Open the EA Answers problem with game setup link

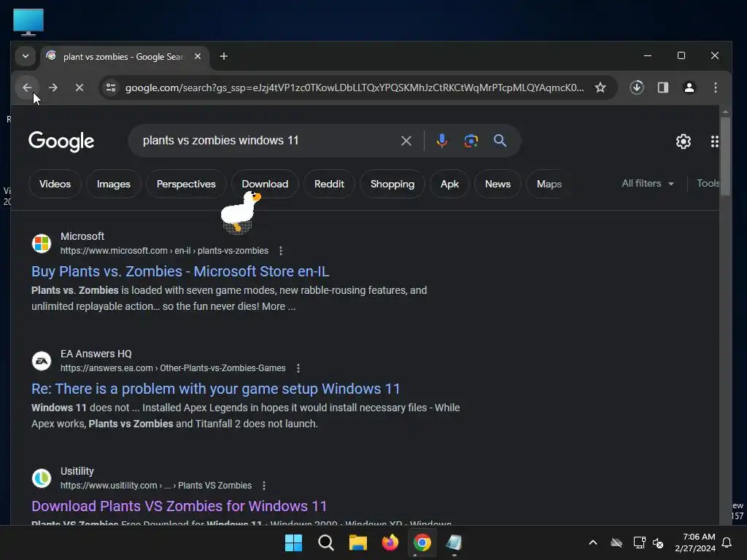click(x=215, y=389)
